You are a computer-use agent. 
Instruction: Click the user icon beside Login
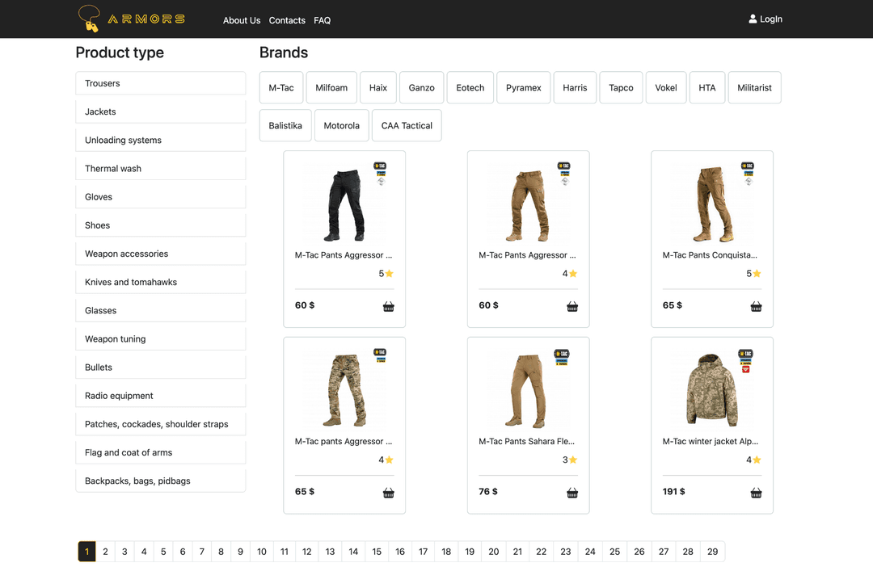click(x=753, y=19)
